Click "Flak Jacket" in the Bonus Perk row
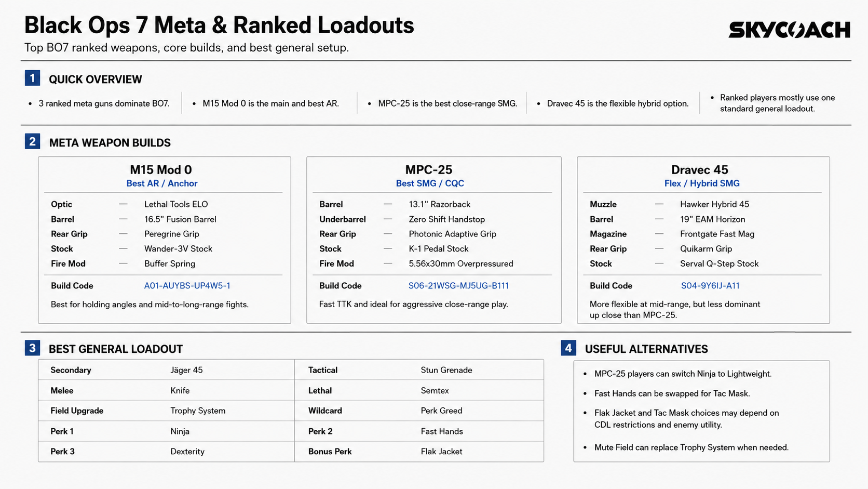This screenshot has width=868, height=489. [x=442, y=452]
